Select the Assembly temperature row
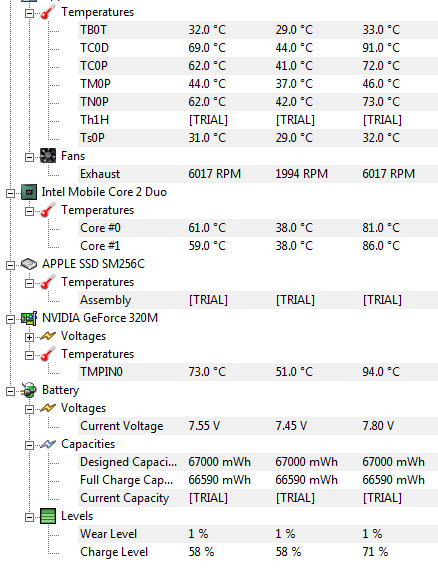The height and width of the screenshot is (573, 438). point(258,300)
